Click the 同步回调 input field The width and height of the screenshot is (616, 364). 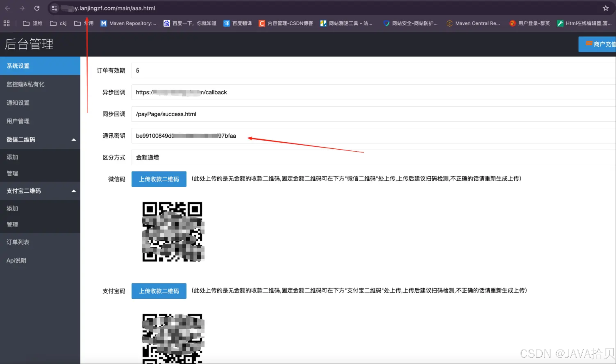[x=374, y=114]
